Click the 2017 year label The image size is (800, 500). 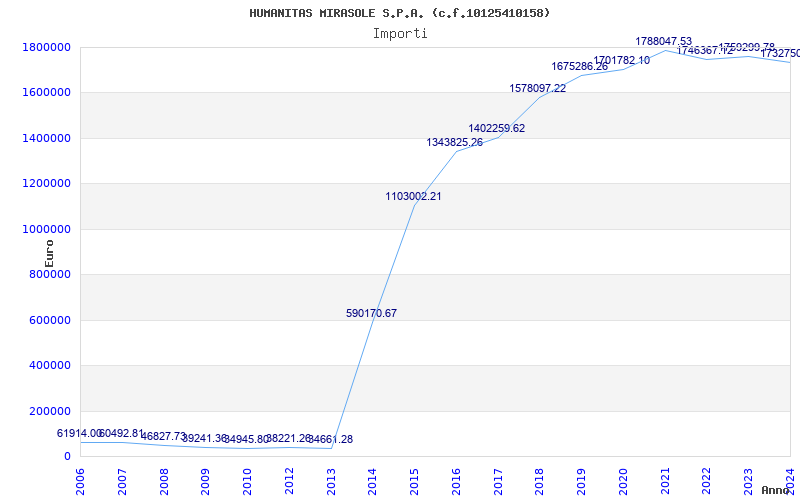click(x=498, y=481)
